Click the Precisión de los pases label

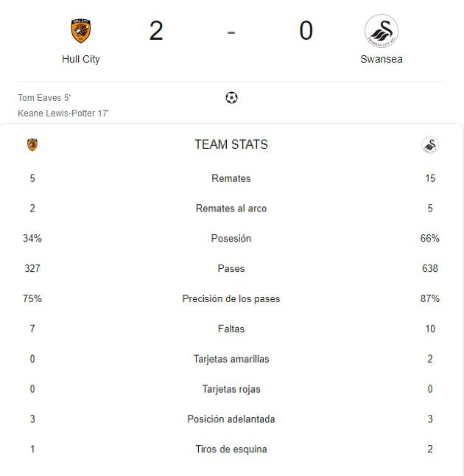(x=231, y=298)
